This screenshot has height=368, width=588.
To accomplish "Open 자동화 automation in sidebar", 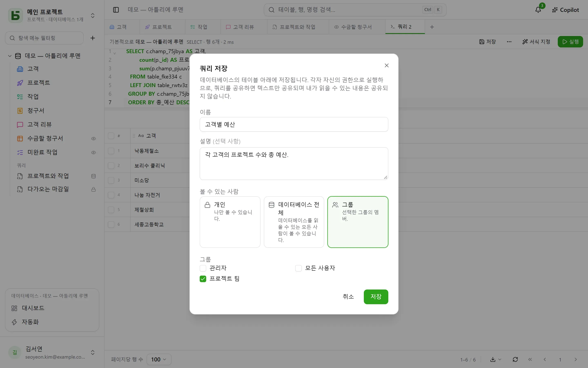I will 52,322.
